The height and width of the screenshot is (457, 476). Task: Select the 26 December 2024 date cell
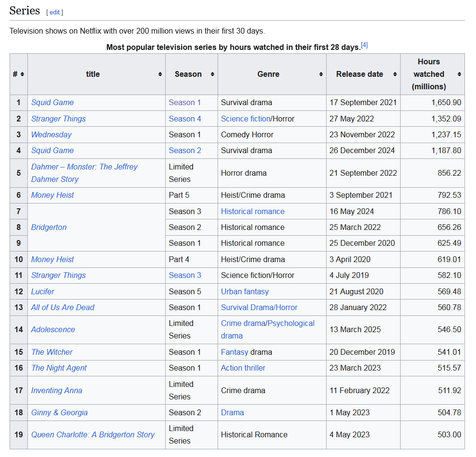(363, 151)
